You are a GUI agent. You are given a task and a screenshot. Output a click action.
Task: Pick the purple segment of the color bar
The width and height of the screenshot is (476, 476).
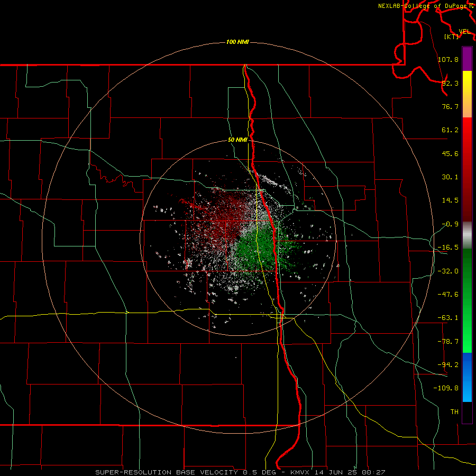[467, 59]
